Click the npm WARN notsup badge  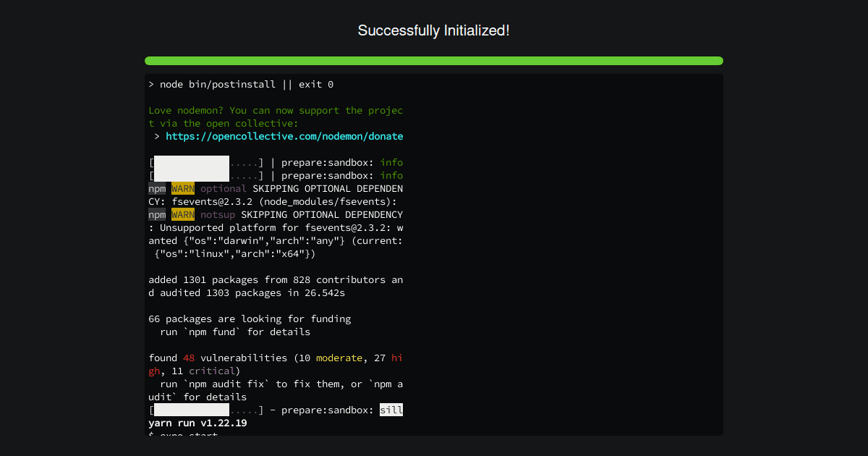tap(182, 214)
